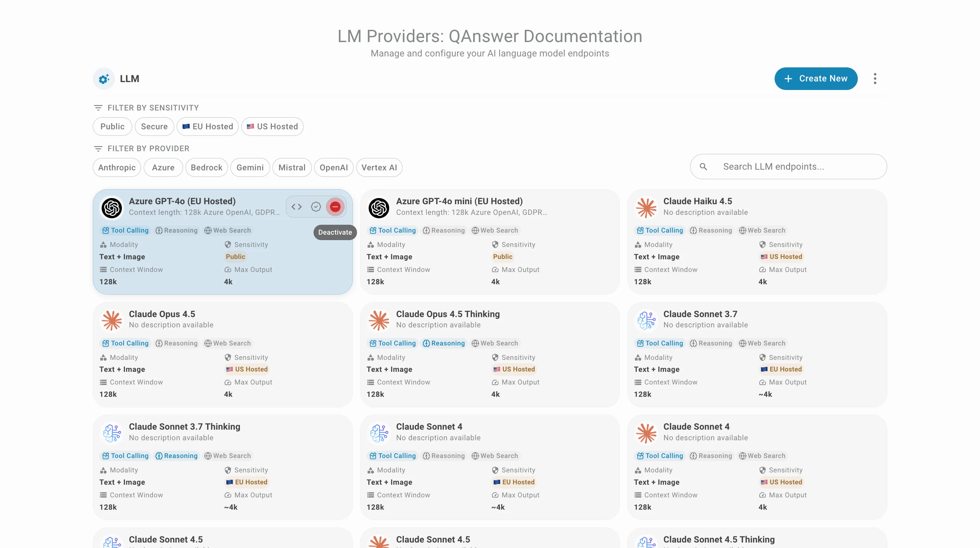
Task: Click the Anthropic logo on Claude Haiku 4.5
Action: (646, 208)
